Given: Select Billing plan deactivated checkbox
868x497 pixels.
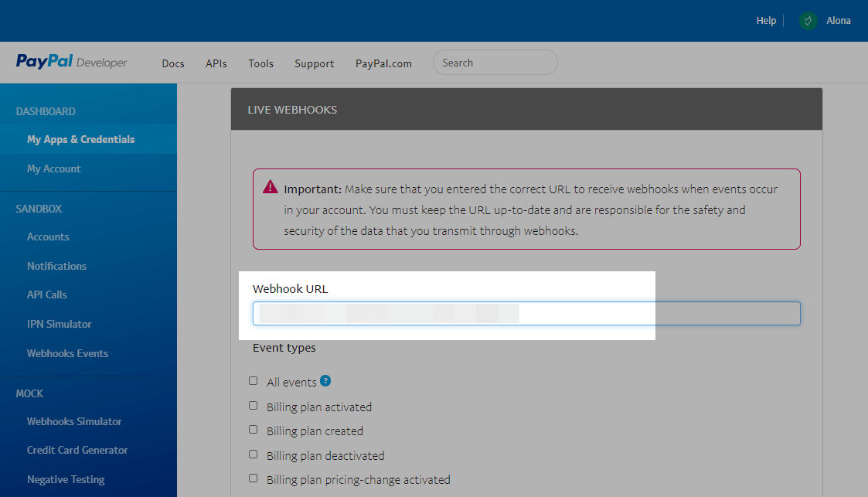Looking at the screenshot, I should (254, 454).
